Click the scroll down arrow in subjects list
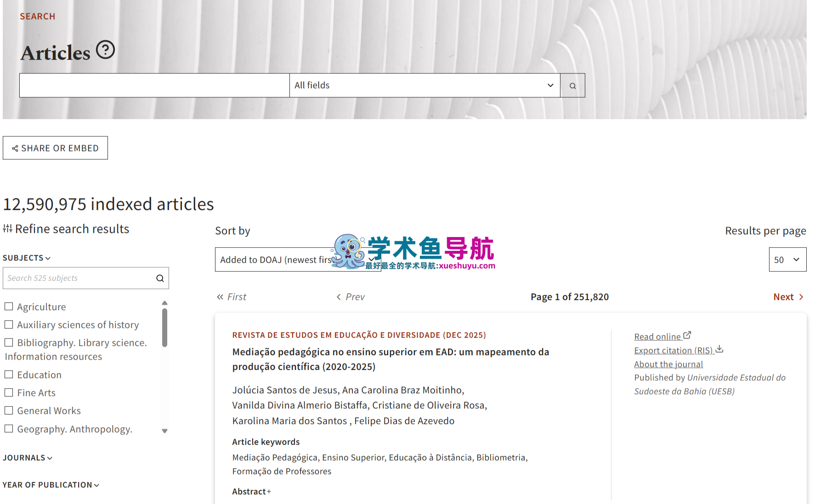The height and width of the screenshot is (504, 826). [x=164, y=431]
